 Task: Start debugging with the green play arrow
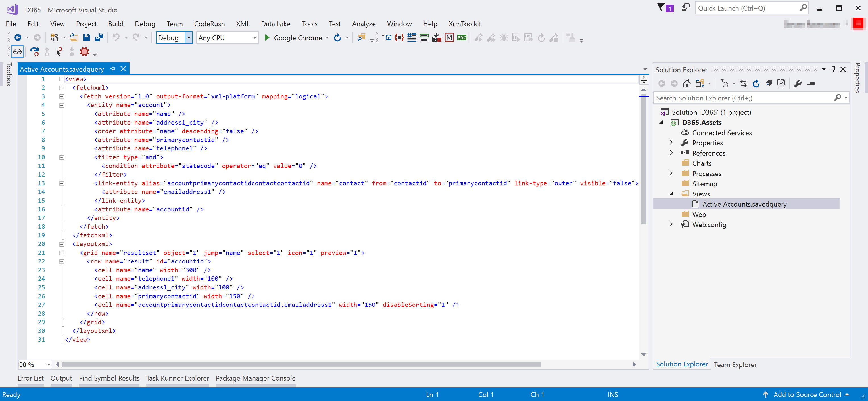coord(267,38)
